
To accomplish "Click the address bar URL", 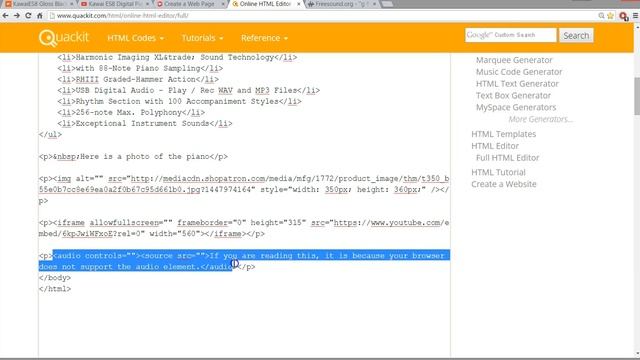I will click(122, 16).
